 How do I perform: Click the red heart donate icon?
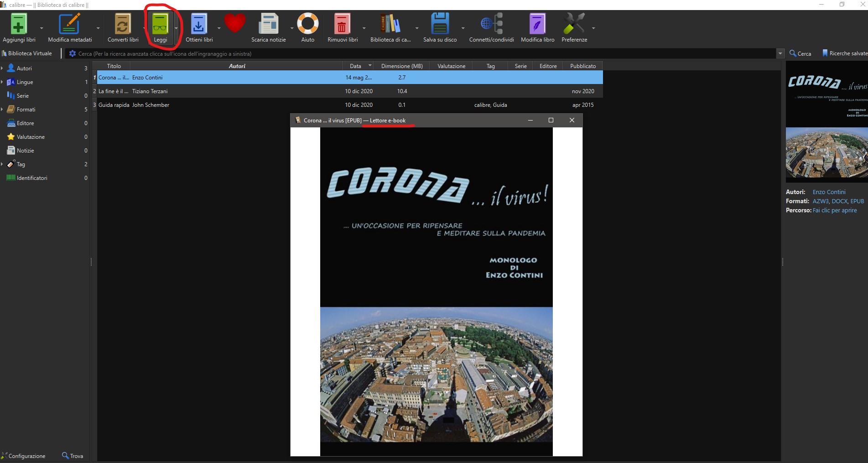[x=235, y=23]
